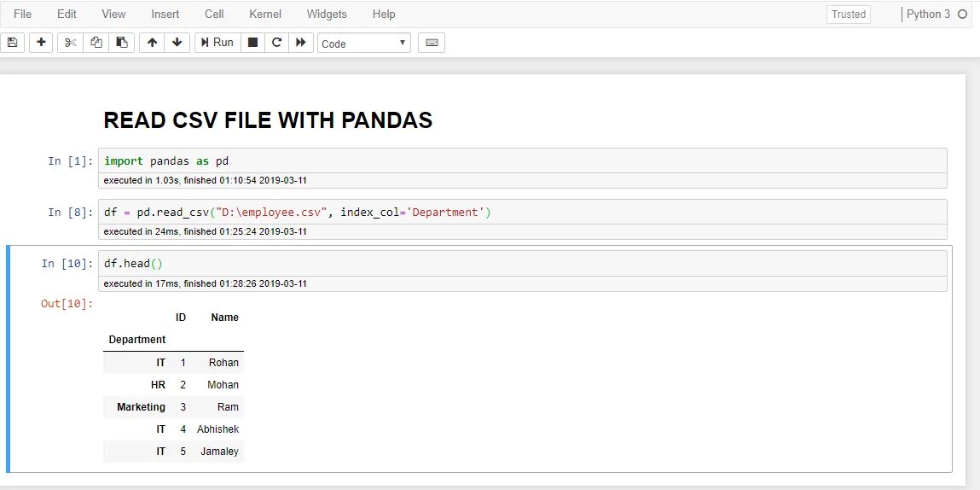
Task: Cut the selected cell with scissors icon
Action: pyautogui.click(x=71, y=43)
